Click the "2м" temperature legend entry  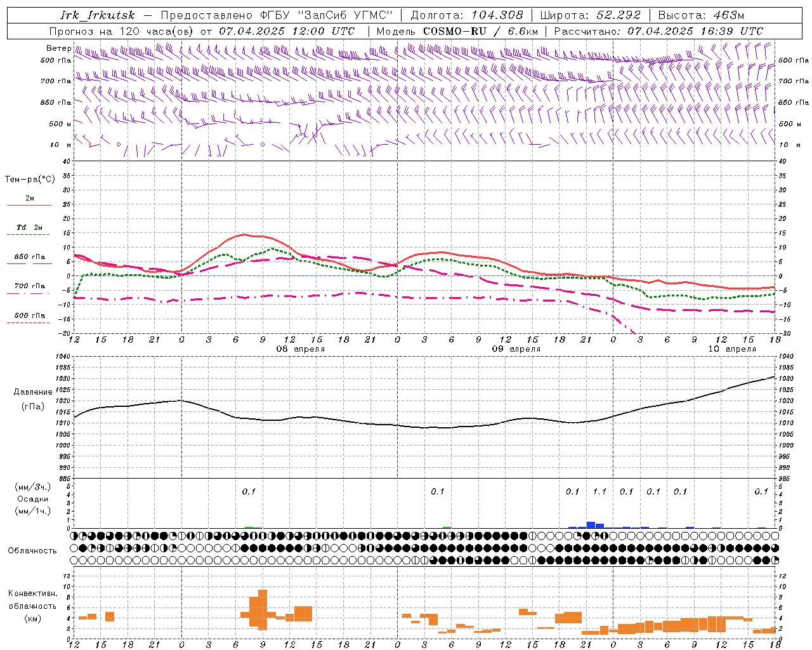(30, 199)
